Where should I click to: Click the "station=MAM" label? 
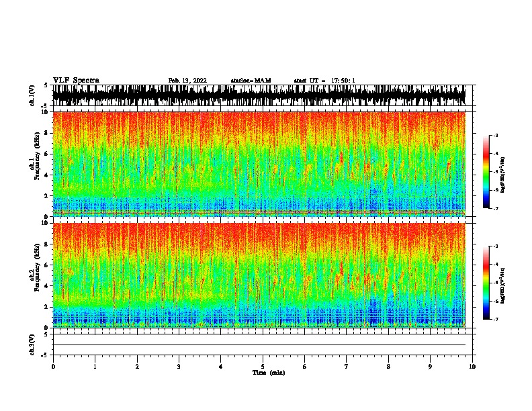251,81
